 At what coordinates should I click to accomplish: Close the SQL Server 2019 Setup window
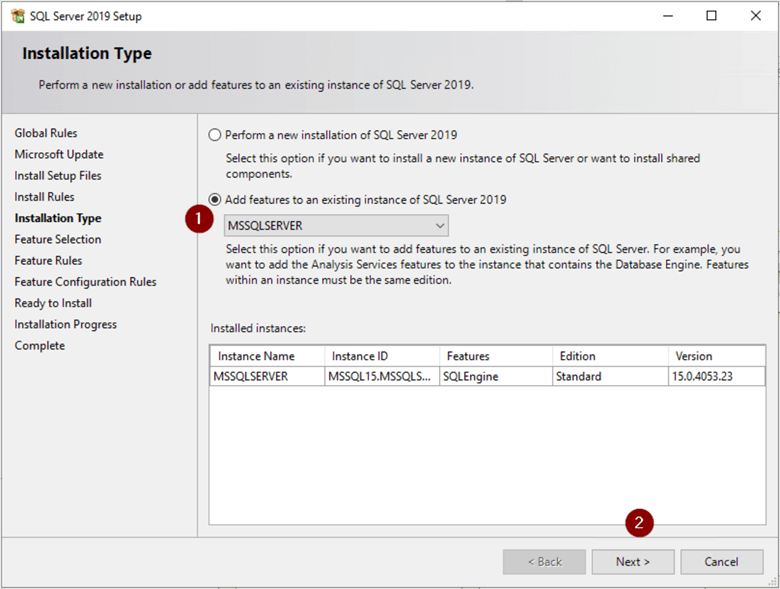756,16
